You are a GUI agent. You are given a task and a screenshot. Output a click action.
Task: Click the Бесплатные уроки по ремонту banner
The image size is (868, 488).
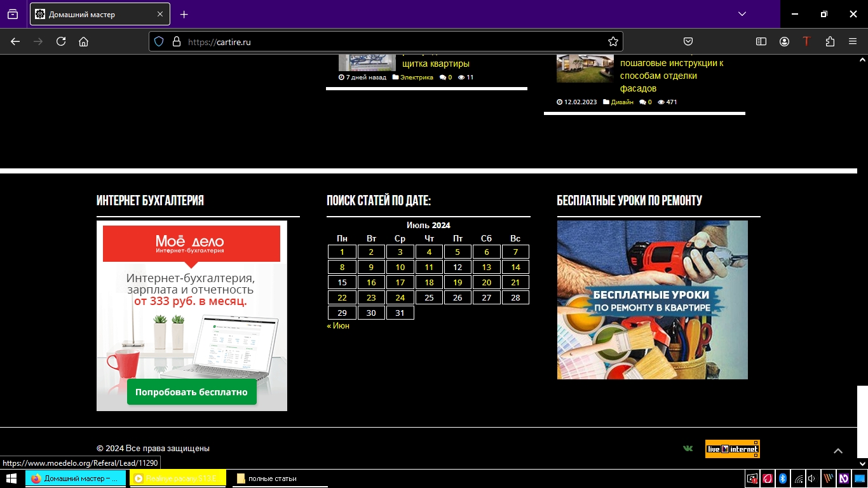tap(653, 300)
